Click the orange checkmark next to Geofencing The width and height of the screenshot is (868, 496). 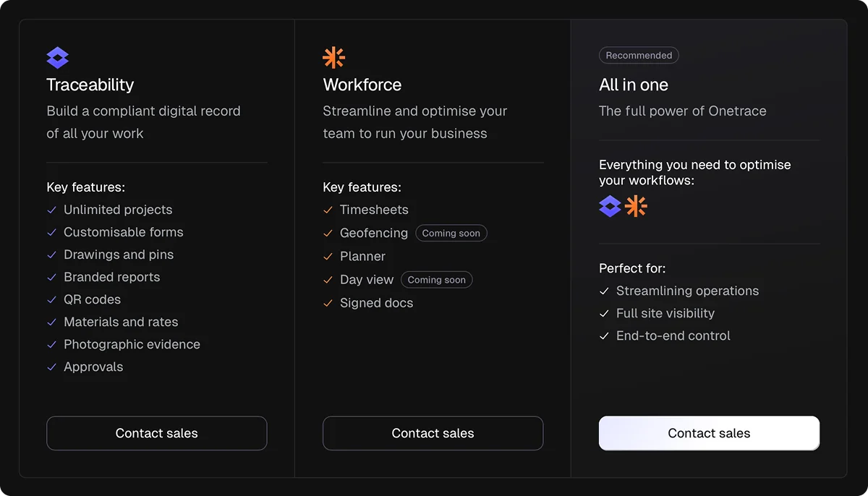click(328, 233)
